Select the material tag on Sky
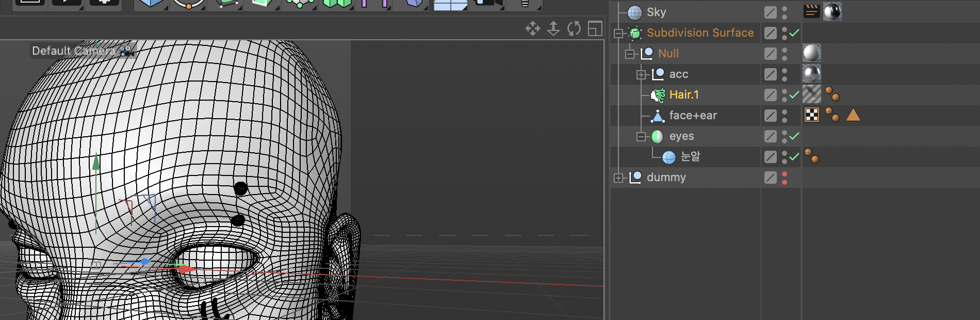Viewport: 980px width, 320px height. click(x=832, y=11)
